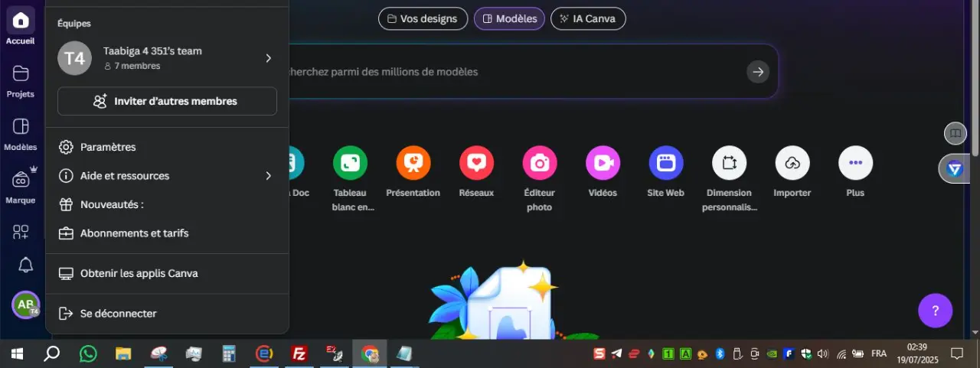The image size is (980, 368).
Task: Focus the models search field
Action: pos(513,72)
